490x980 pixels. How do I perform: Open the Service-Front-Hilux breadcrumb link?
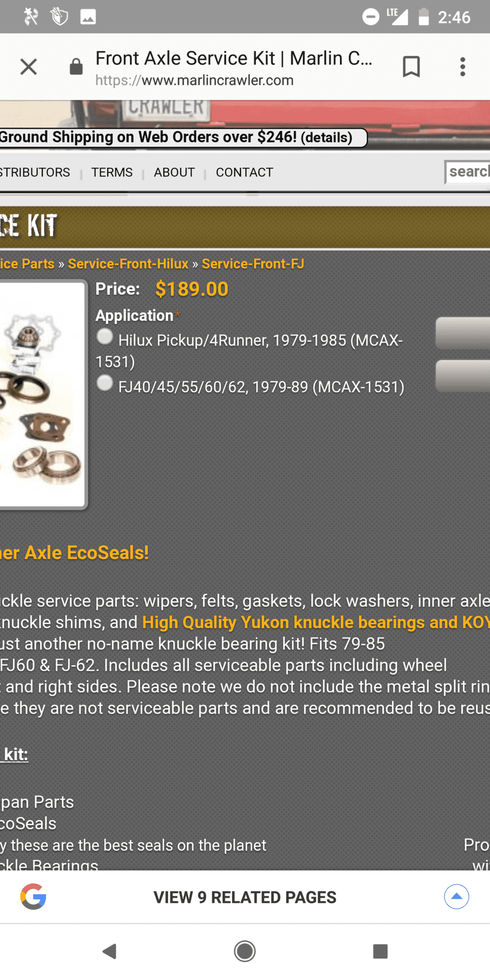(x=128, y=264)
